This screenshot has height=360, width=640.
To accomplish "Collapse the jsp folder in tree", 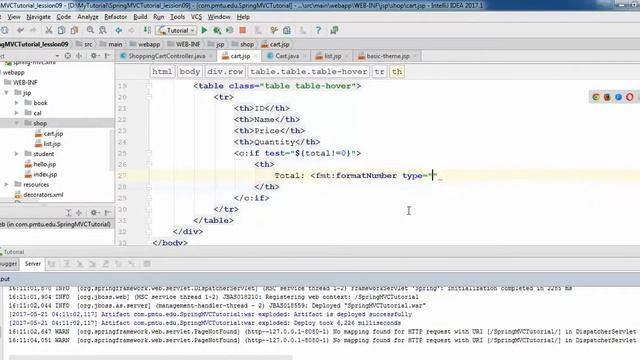I will [x=7, y=93].
